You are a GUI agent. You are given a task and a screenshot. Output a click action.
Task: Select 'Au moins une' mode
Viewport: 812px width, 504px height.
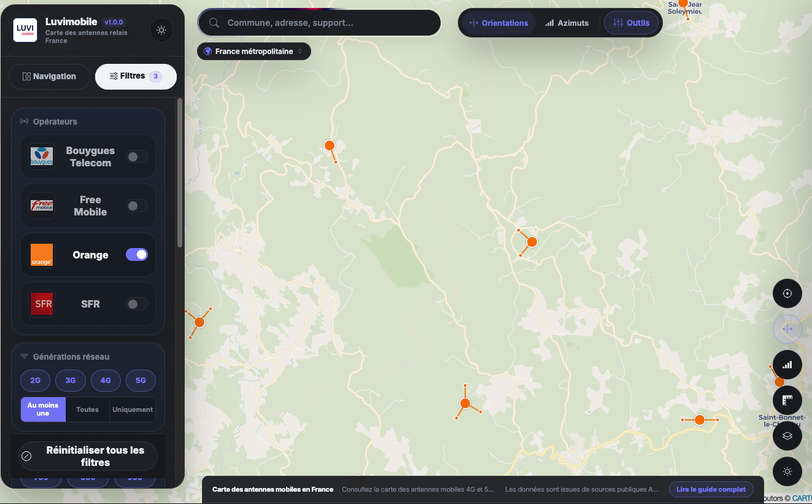43,409
